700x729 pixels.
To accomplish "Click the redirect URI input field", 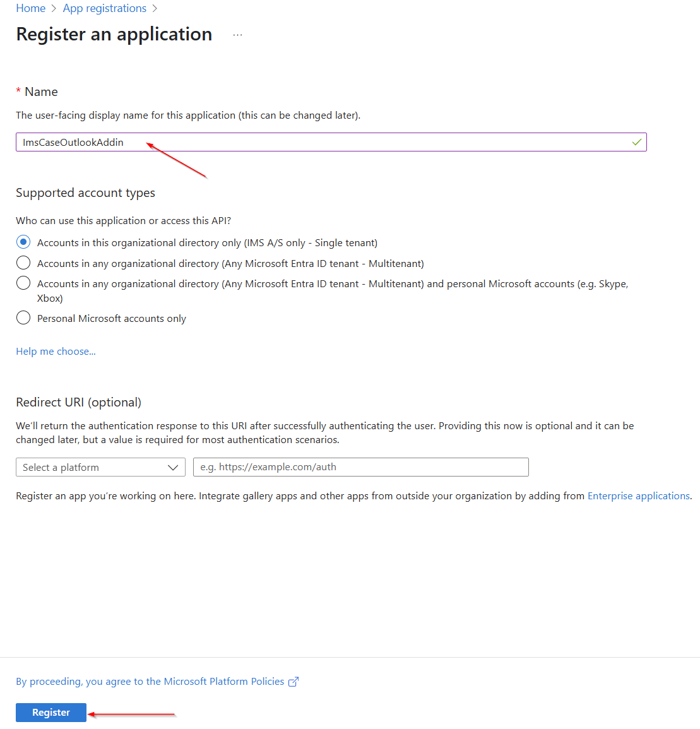I will click(x=360, y=467).
